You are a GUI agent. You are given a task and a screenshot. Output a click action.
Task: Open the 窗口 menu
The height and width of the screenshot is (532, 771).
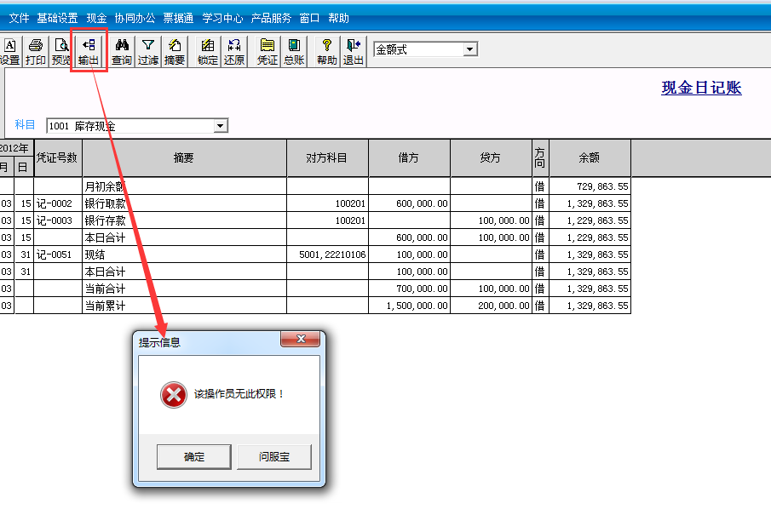[x=310, y=18]
